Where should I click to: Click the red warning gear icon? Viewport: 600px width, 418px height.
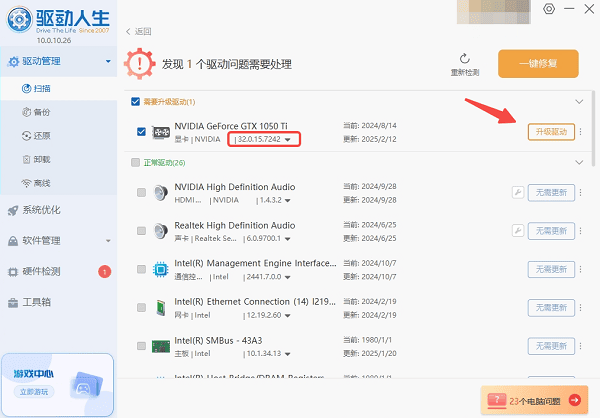[140, 64]
